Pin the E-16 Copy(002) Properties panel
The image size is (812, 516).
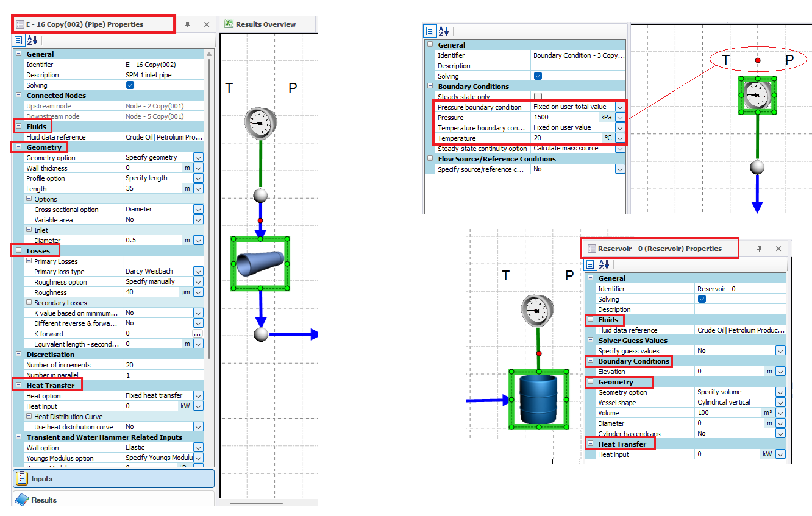pos(188,24)
